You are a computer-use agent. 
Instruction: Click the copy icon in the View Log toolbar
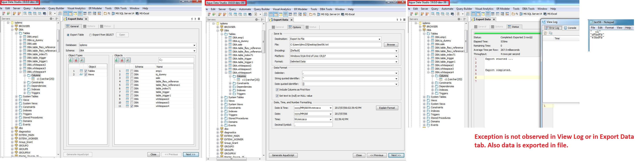pos(550,33)
